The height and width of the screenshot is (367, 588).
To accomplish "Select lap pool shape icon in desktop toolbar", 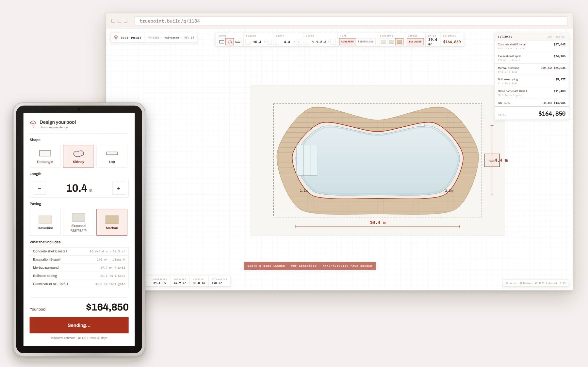I will tap(238, 42).
